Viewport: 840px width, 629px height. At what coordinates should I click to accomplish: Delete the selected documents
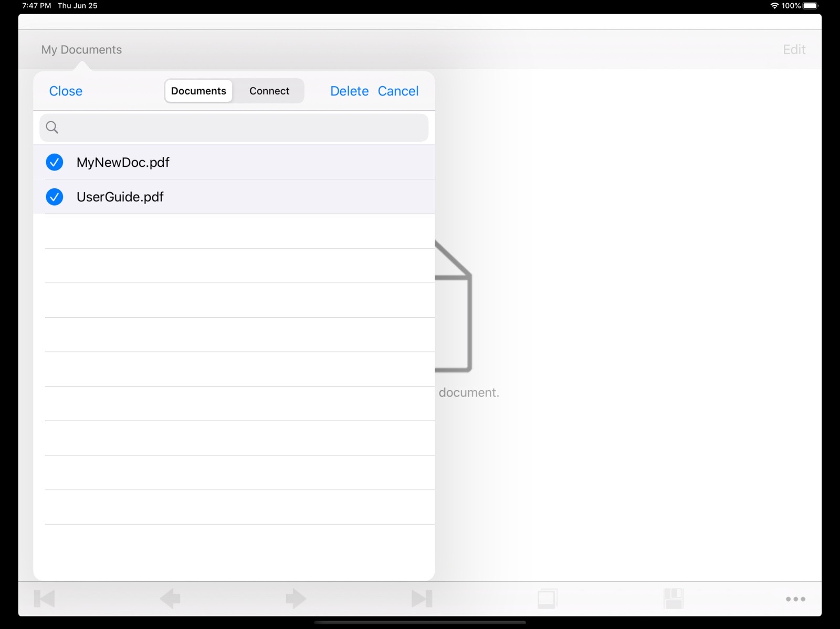click(349, 91)
